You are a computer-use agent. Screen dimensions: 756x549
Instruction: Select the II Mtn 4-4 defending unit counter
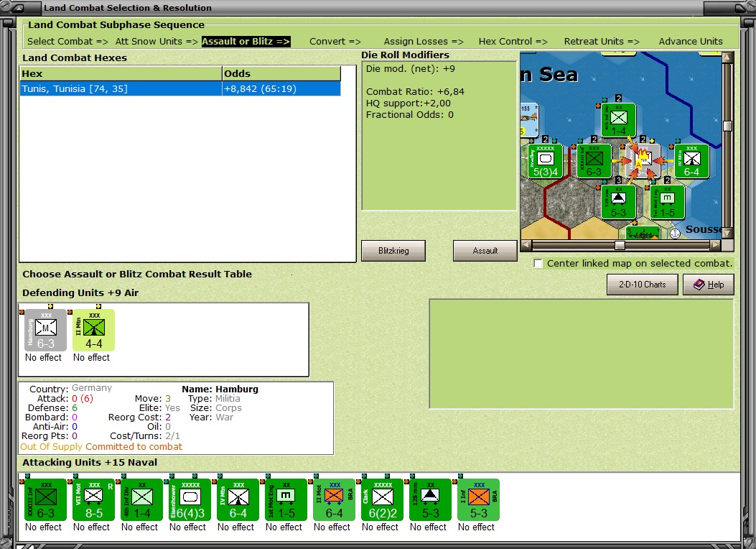click(x=92, y=329)
